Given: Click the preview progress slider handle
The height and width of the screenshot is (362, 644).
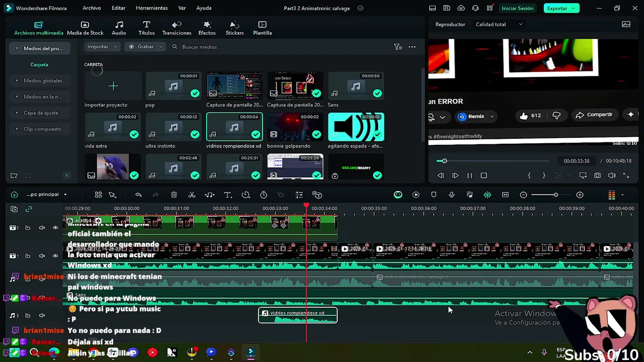Looking at the screenshot, I should point(444,161).
